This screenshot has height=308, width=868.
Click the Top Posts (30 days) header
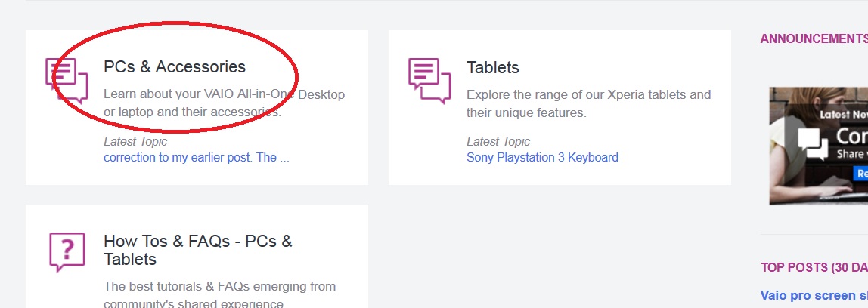point(814,268)
